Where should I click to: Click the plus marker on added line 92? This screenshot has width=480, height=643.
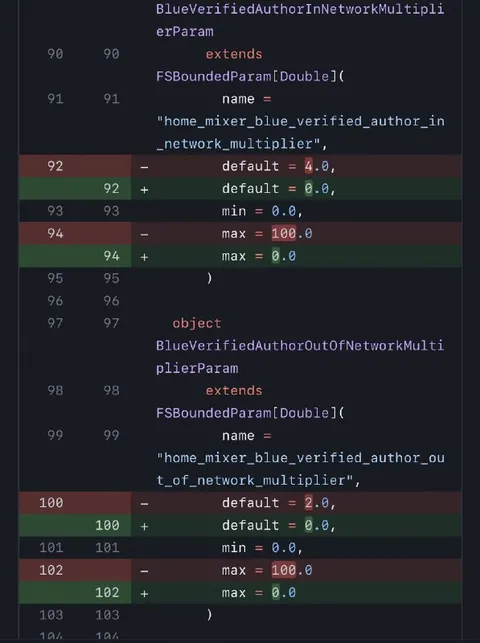click(144, 189)
